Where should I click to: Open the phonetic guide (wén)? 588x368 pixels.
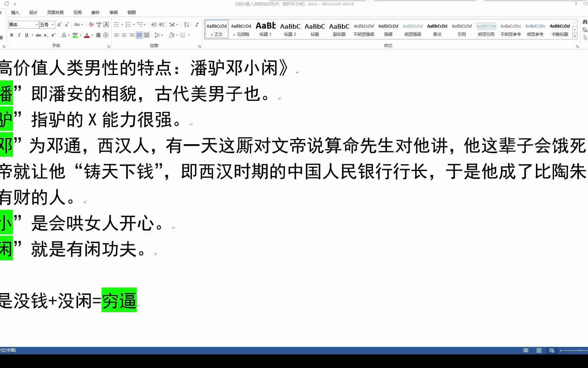99,25
